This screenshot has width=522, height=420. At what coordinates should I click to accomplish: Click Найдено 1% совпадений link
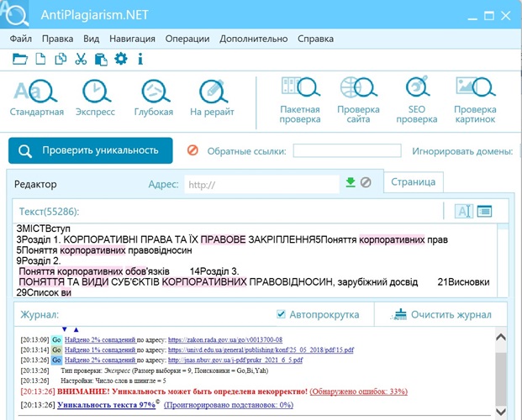tap(100, 349)
